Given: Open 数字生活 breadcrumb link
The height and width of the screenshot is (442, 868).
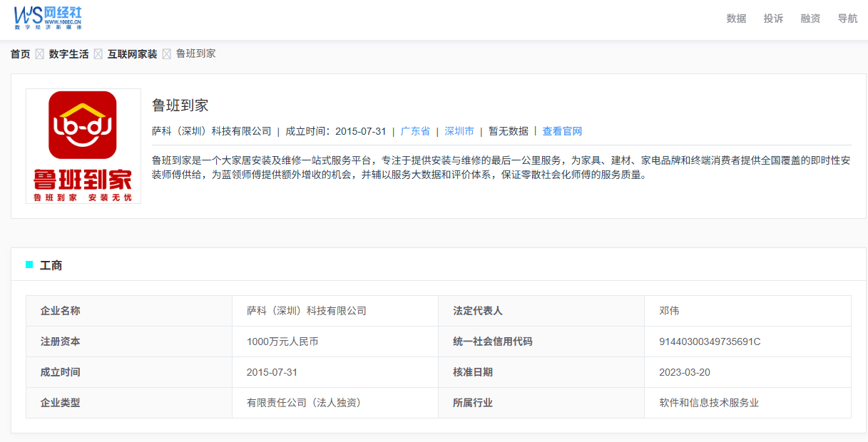Looking at the screenshot, I should coord(68,54).
